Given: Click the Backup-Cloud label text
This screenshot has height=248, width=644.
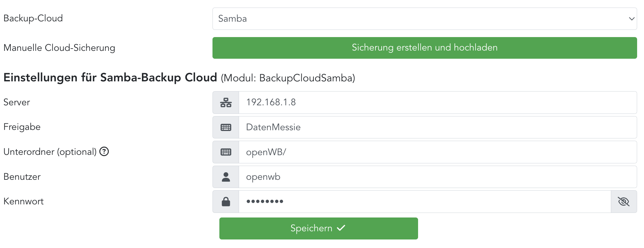Looking at the screenshot, I should 33,18.
